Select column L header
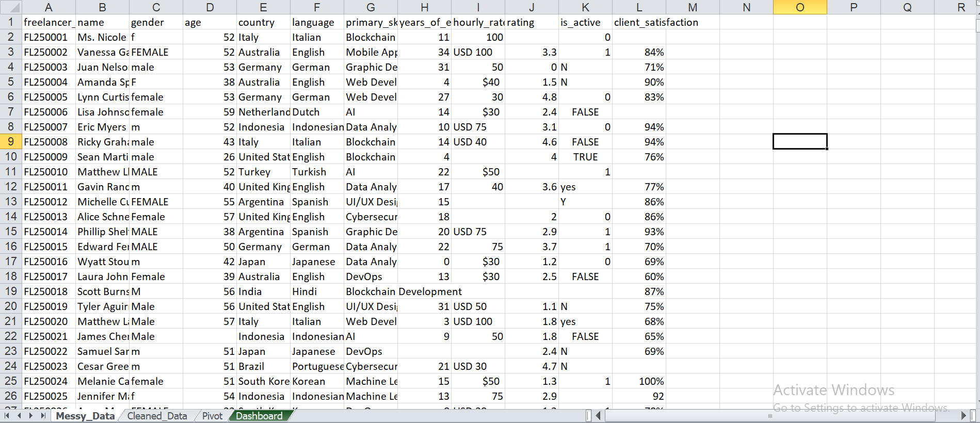Screen dimensions: 980x423 coord(639,7)
